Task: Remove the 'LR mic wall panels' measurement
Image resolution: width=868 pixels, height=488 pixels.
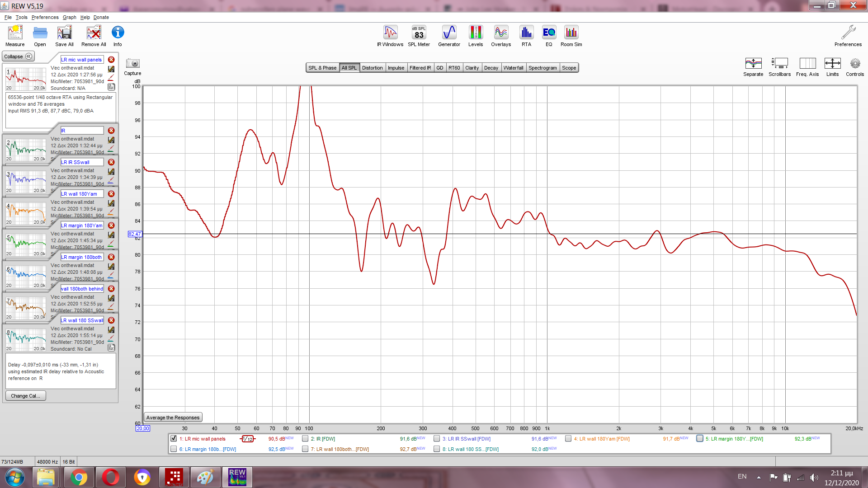Action: click(111, 60)
